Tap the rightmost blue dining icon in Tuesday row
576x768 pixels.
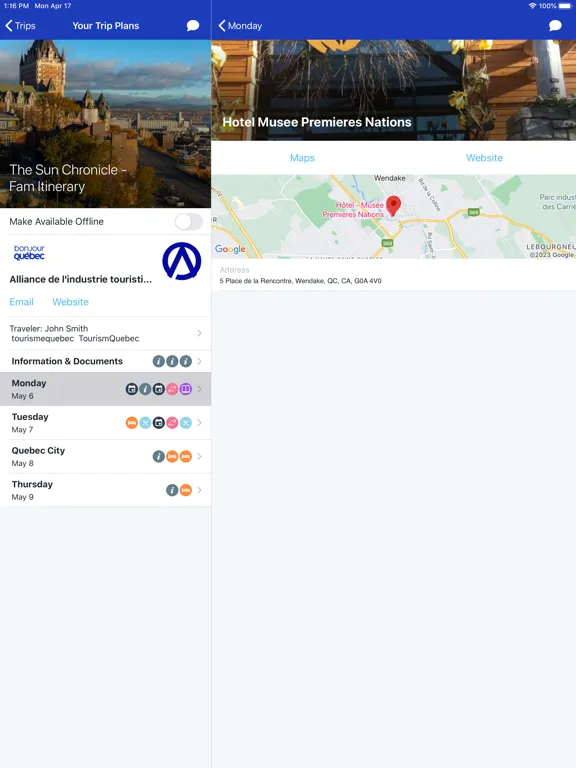[x=186, y=423]
